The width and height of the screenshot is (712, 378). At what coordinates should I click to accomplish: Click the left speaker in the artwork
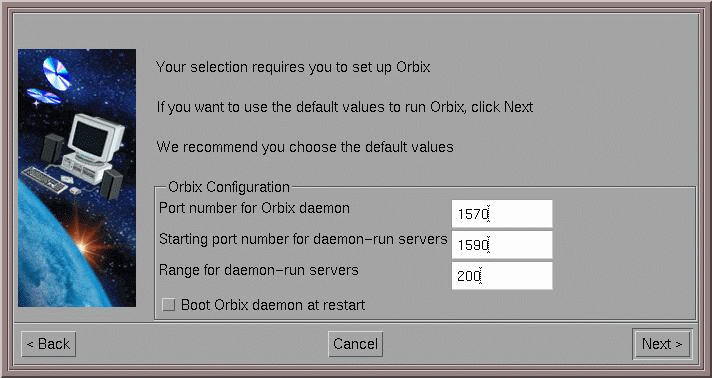point(53,148)
